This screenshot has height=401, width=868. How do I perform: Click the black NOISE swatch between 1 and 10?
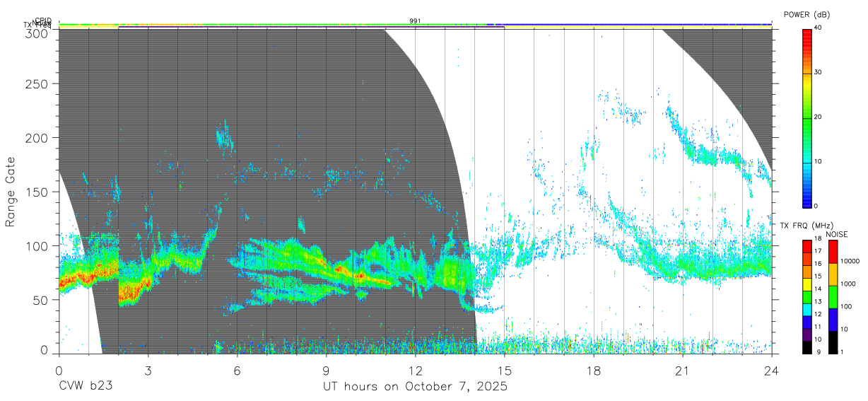pyautogui.click(x=833, y=342)
